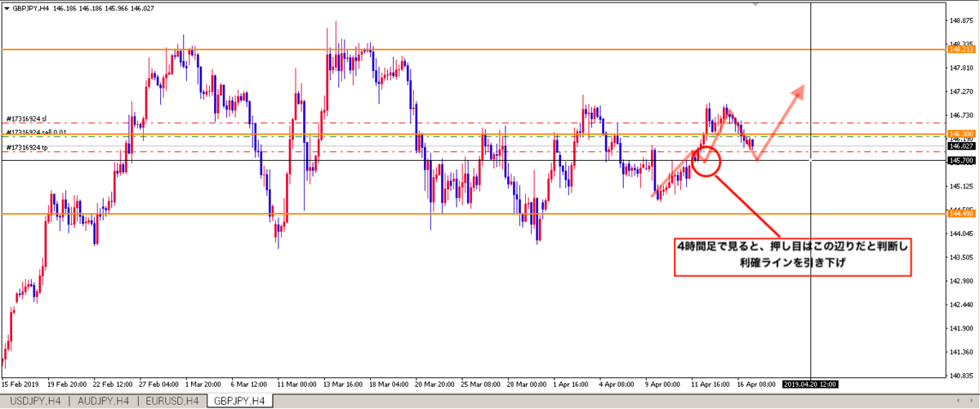The height and width of the screenshot is (409, 980).
Task: Click the 22 Feb 12:00 time axis label
Action: point(112,384)
